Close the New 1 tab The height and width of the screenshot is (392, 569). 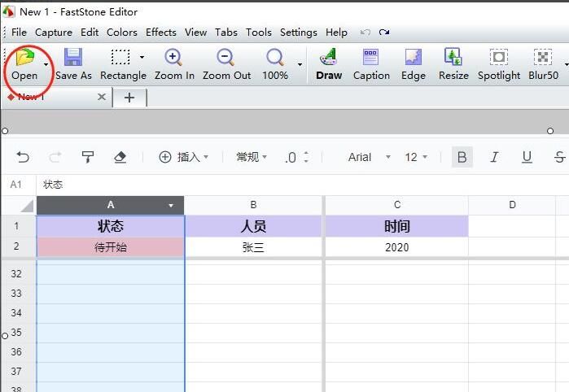[x=102, y=97]
